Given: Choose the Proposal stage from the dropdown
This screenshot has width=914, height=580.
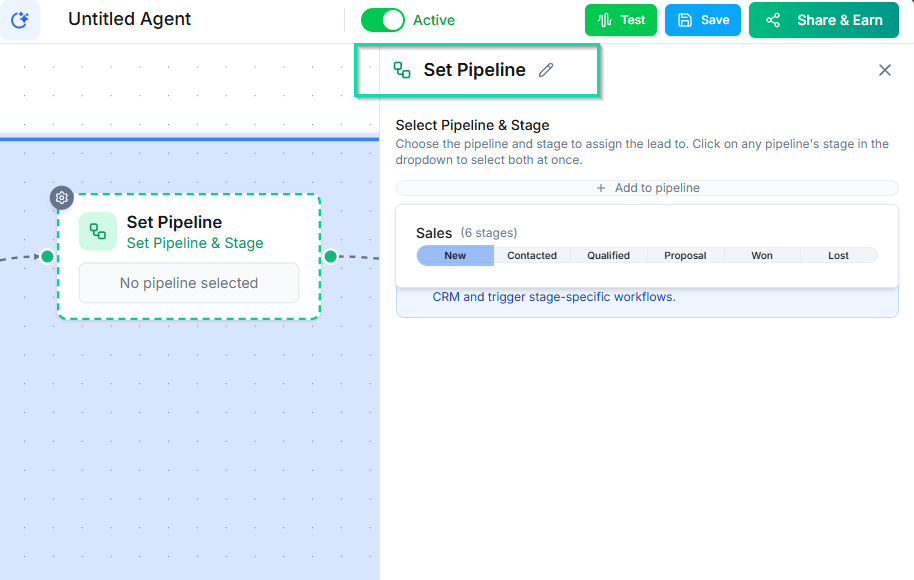Looking at the screenshot, I should coord(685,255).
